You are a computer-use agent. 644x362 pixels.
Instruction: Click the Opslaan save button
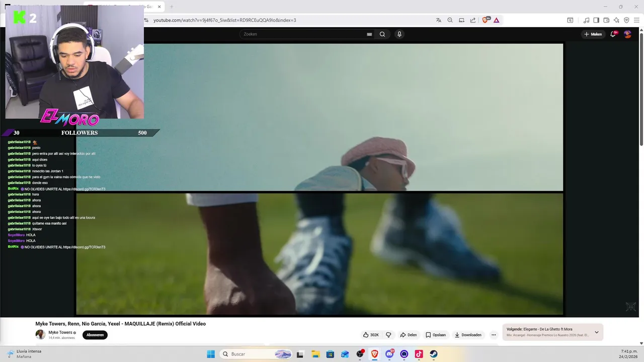[x=436, y=335]
